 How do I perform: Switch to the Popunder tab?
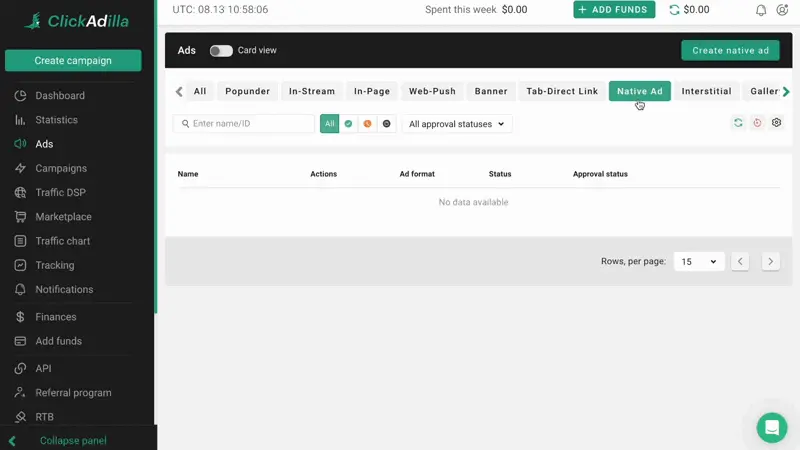click(247, 91)
